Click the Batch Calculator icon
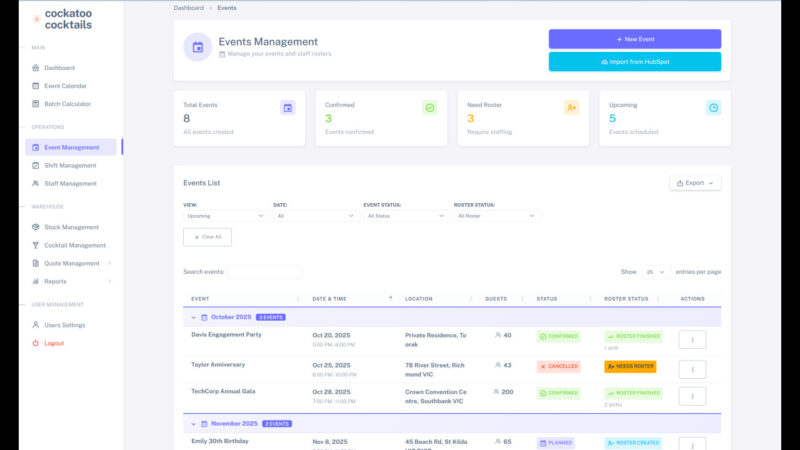 point(35,104)
